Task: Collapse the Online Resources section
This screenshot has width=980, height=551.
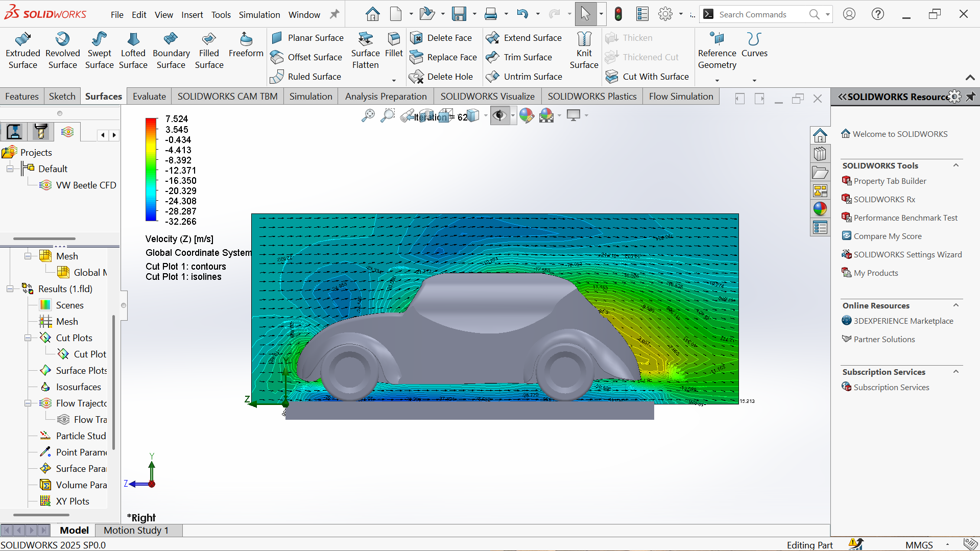Action: (956, 305)
